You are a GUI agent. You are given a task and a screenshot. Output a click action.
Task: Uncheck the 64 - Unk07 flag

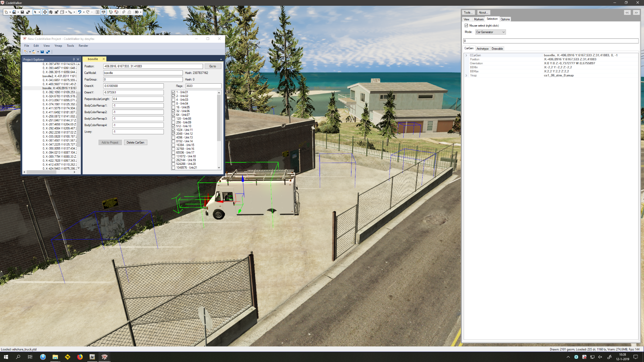pos(174,115)
